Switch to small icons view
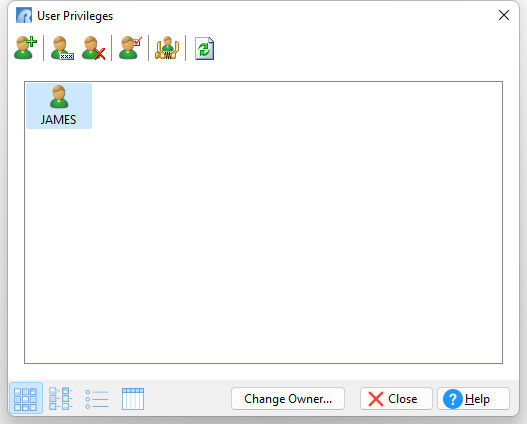Viewport: 527px width, 424px height. pyautogui.click(x=60, y=399)
